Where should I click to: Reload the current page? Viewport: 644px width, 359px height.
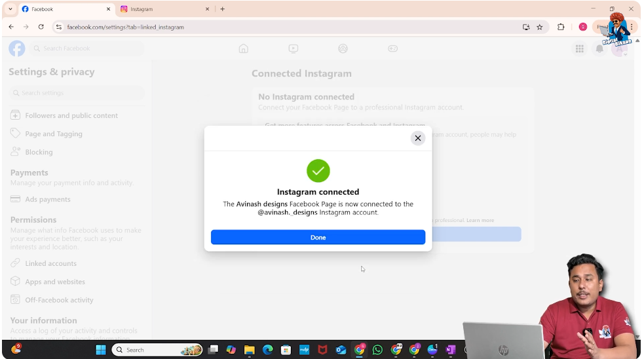tap(41, 27)
